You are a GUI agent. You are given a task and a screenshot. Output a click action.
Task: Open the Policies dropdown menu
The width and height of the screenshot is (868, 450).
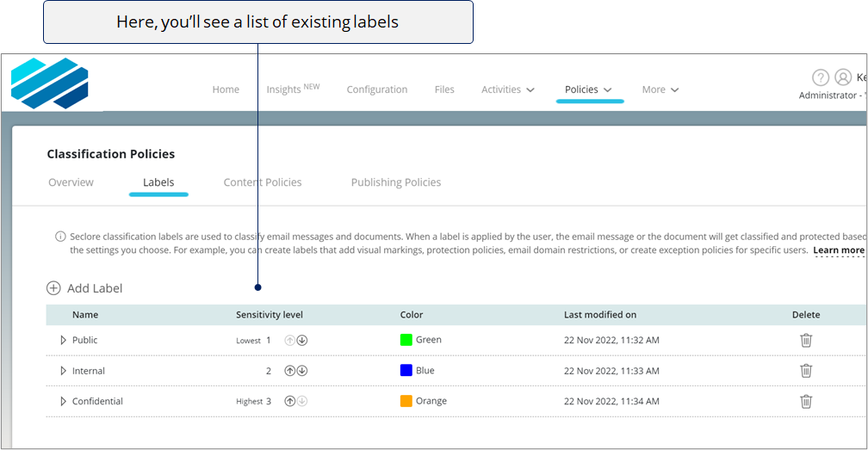tap(588, 89)
